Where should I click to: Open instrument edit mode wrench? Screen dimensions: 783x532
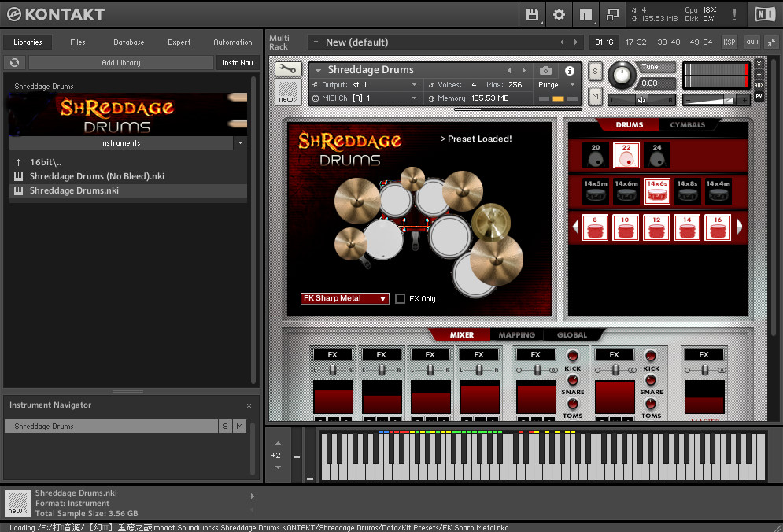point(287,69)
